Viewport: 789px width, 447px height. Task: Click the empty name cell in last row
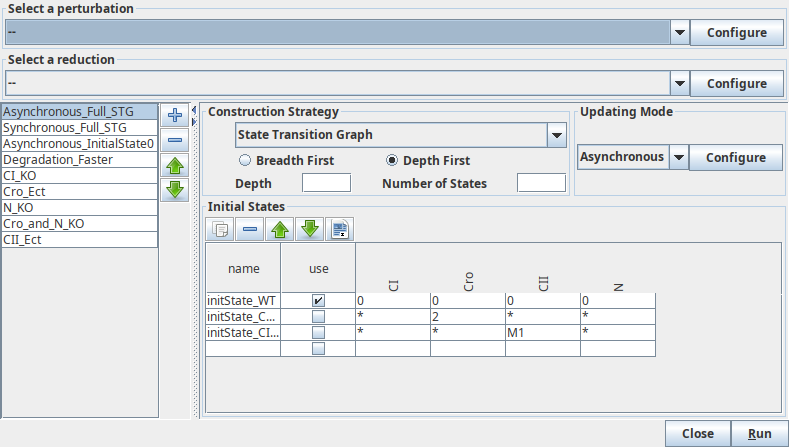[243, 348]
